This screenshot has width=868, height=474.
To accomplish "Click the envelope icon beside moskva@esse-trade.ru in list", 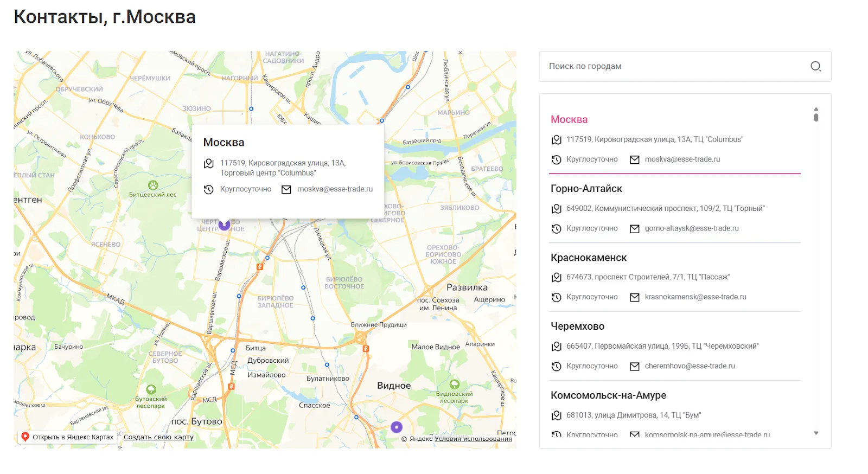I will 634,159.
